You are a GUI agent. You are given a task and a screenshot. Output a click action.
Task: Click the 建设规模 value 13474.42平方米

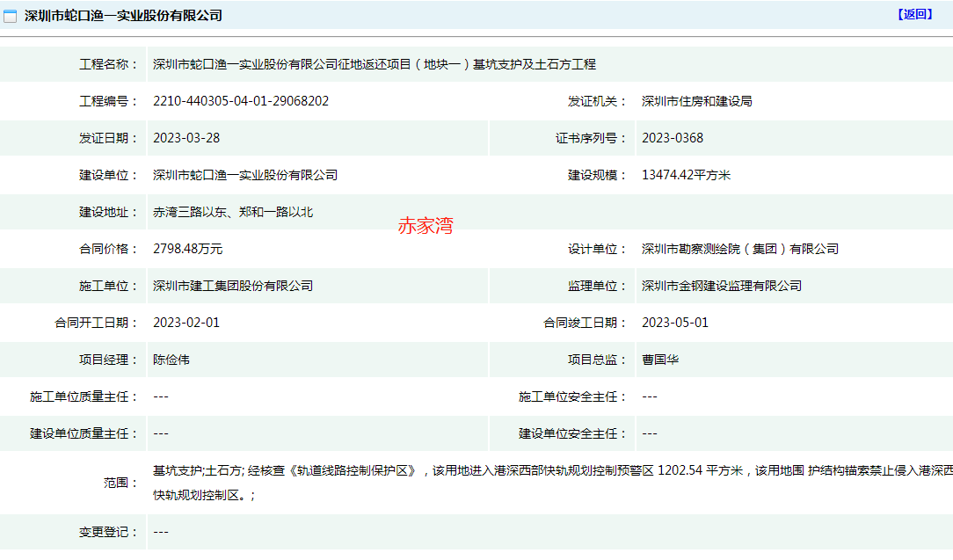(686, 175)
